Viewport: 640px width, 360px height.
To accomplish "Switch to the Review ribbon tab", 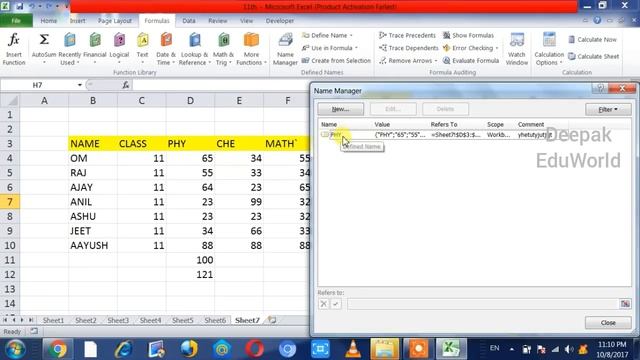I will tap(218, 20).
